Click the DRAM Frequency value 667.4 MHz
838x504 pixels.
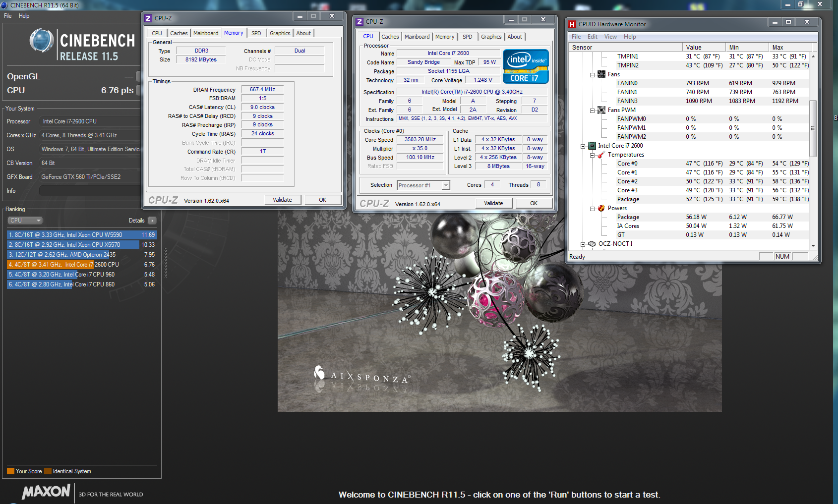click(262, 90)
